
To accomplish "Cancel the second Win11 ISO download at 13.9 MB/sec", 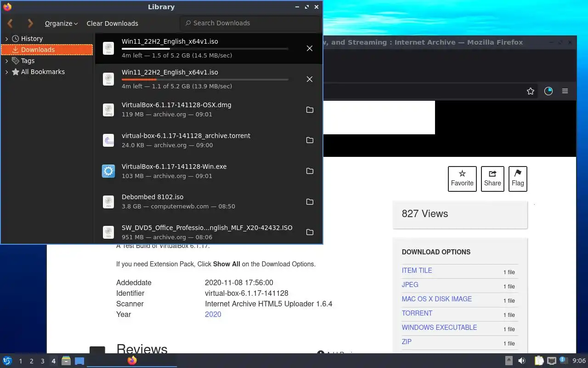I will click(x=310, y=79).
